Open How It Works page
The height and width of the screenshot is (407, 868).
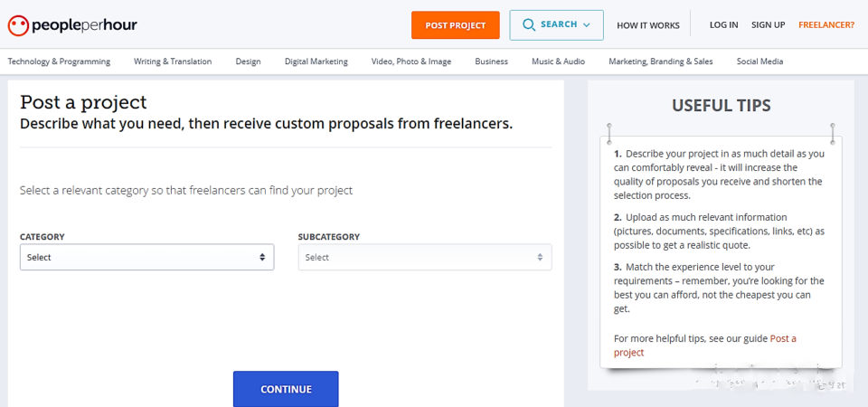[x=647, y=25]
